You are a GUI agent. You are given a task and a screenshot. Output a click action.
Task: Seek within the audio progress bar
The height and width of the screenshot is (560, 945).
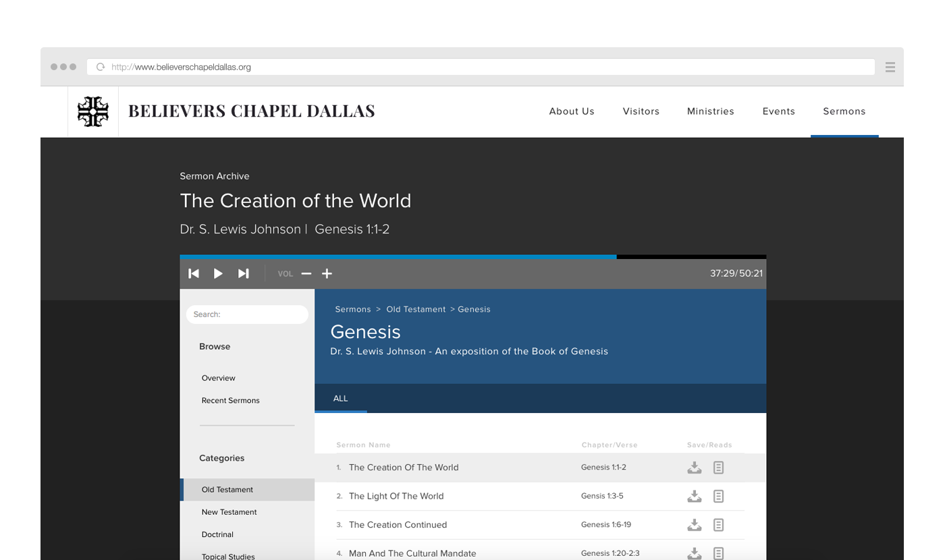pos(473,257)
